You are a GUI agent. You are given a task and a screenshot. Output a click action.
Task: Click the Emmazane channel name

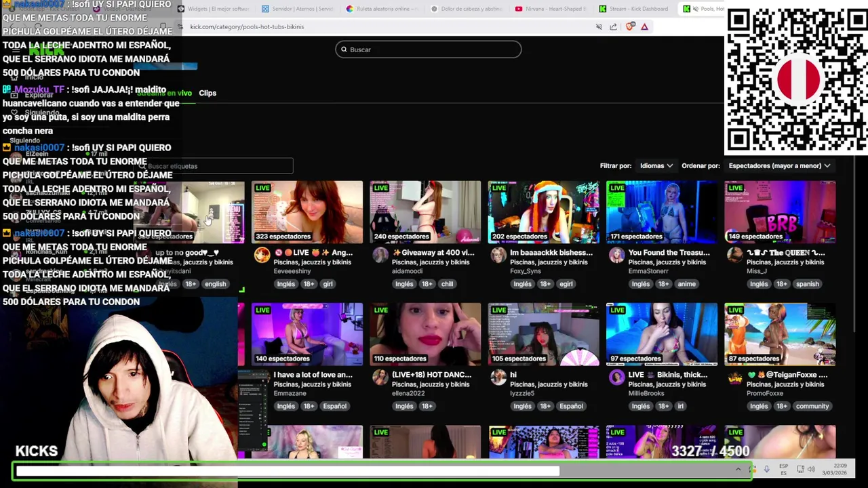coord(290,393)
